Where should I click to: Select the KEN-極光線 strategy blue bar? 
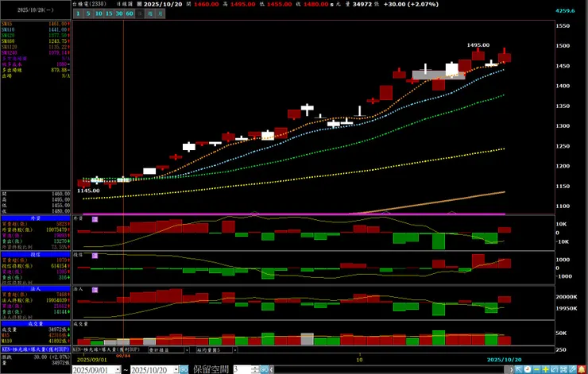(x=36, y=349)
